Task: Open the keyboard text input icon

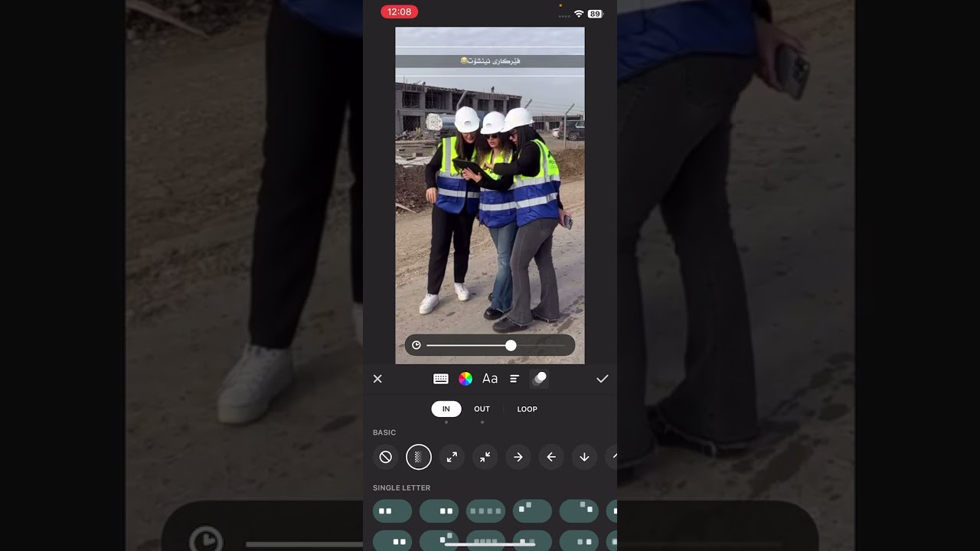Action: pos(441,379)
